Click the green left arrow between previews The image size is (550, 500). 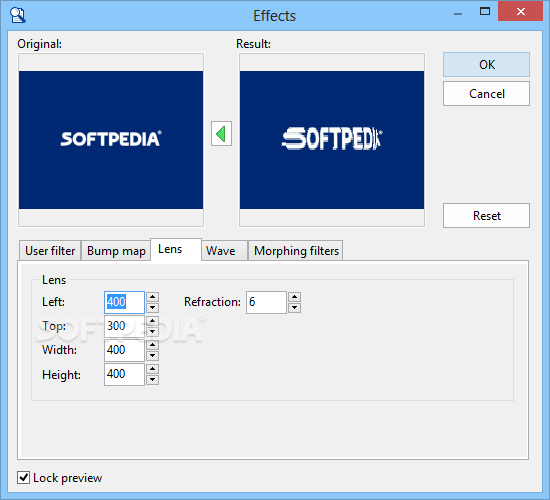point(221,134)
